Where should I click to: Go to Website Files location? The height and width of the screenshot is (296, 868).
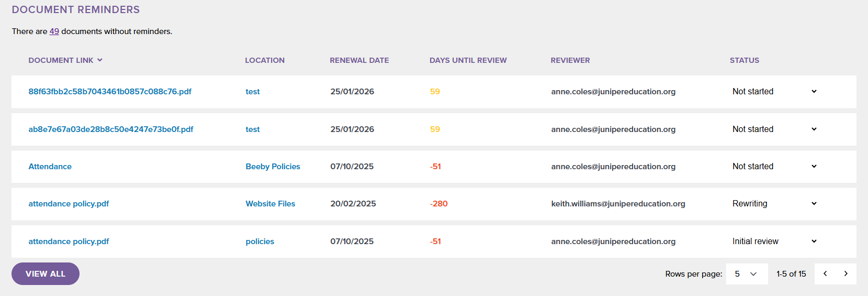(x=270, y=204)
